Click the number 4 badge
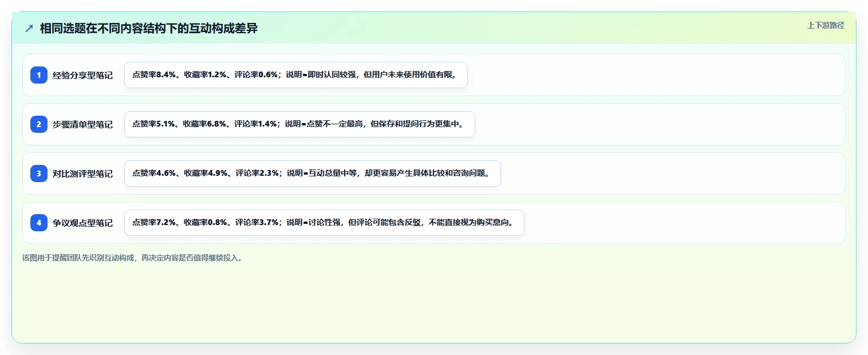Image resolution: width=868 pixels, height=355 pixels. point(39,223)
